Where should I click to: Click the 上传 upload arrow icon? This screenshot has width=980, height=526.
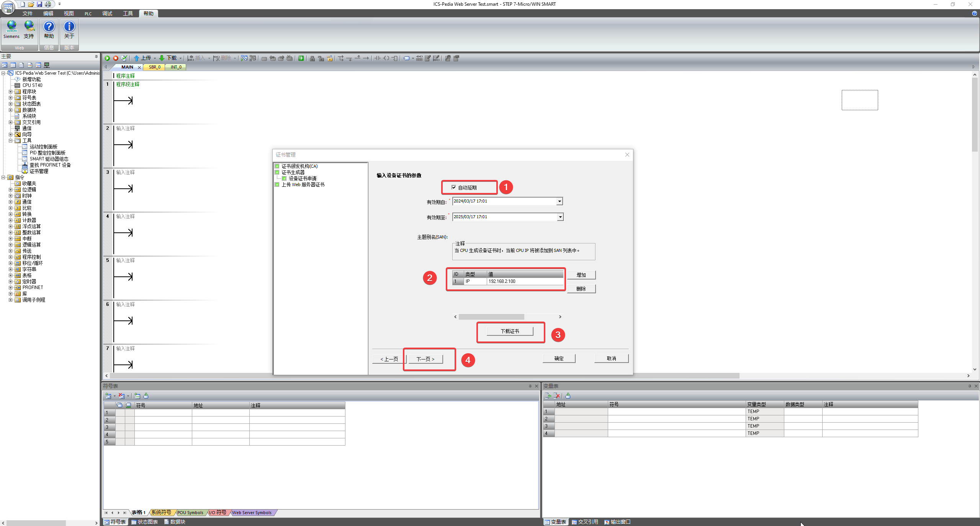pyautogui.click(x=136, y=58)
